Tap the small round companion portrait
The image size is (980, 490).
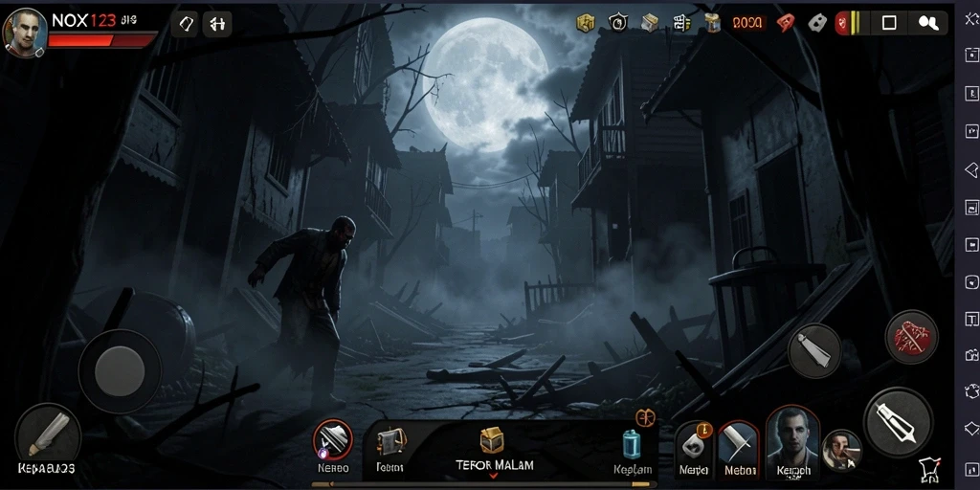[x=842, y=450]
